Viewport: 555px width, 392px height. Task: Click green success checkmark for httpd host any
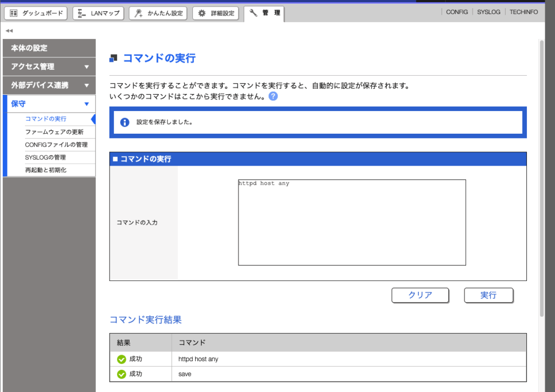[121, 359]
